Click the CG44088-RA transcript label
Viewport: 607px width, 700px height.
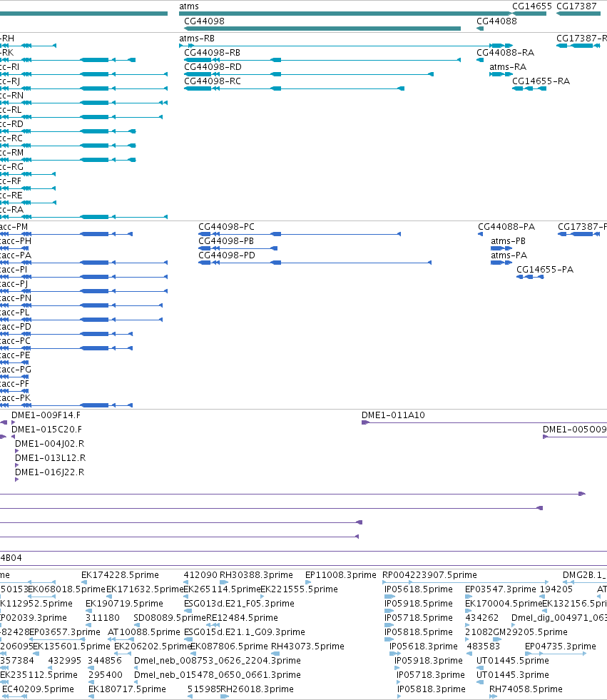coord(505,53)
